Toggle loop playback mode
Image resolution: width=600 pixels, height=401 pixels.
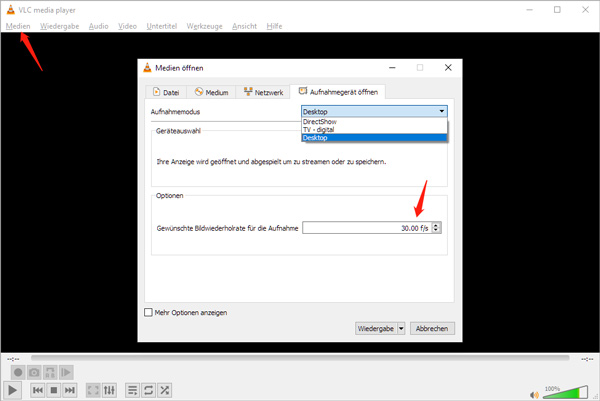point(148,389)
